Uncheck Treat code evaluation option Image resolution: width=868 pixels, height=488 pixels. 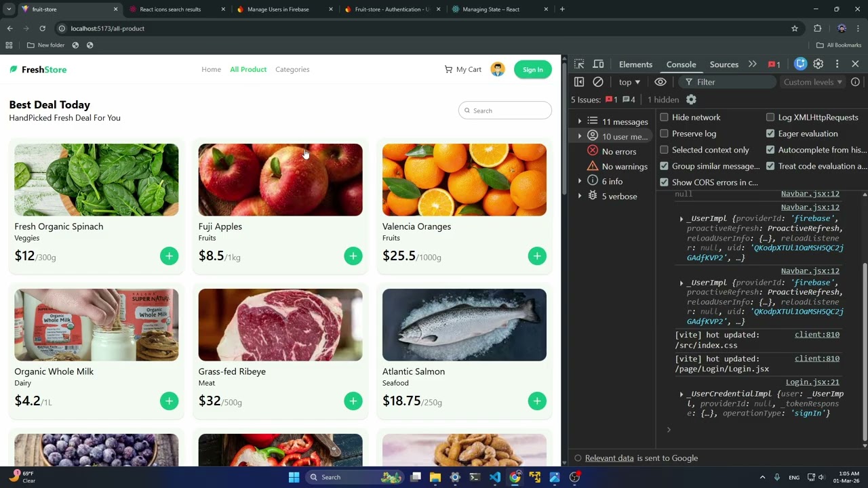click(770, 166)
